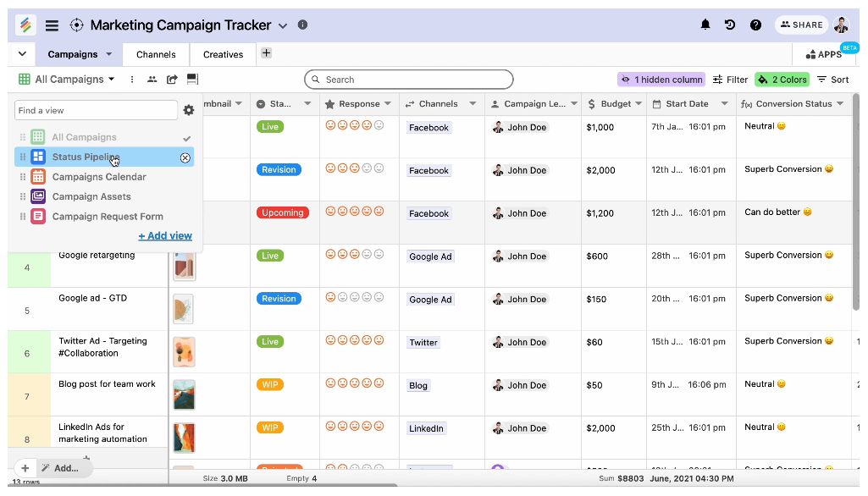This screenshot has height=496, width=868.
Task: Click the Stackby logo icon
Action: [x=25, y=25]
